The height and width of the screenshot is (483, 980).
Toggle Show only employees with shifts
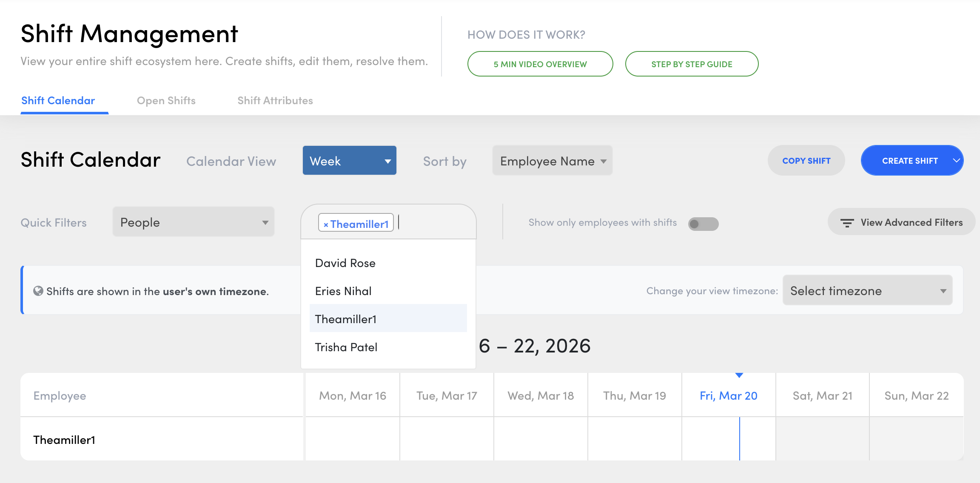[x=703, y=224]
